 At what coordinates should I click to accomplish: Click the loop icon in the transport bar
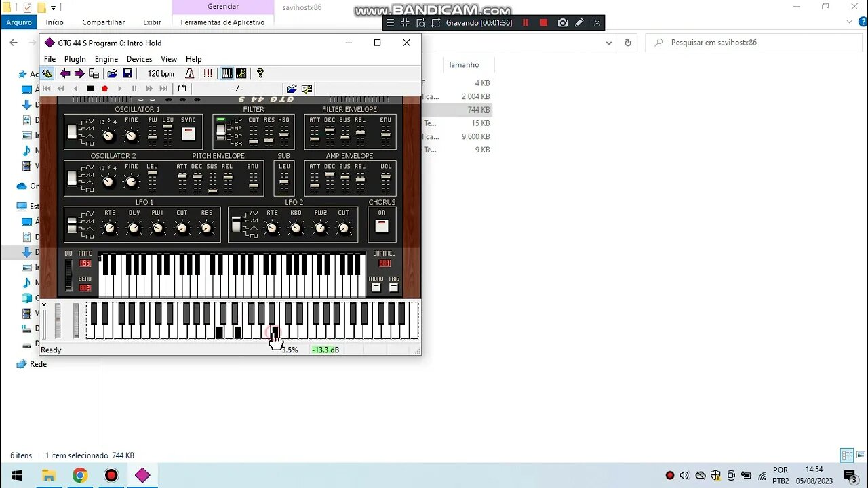click(182, 89)
